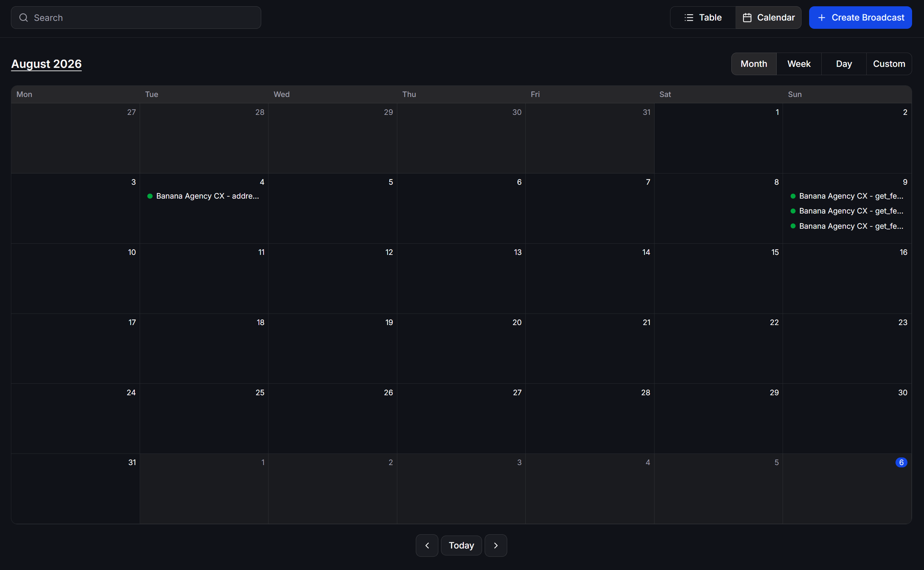Go to the previous month with left chevron
The height and width of the screenshot is (570, 924).
(x=427, y=546)
